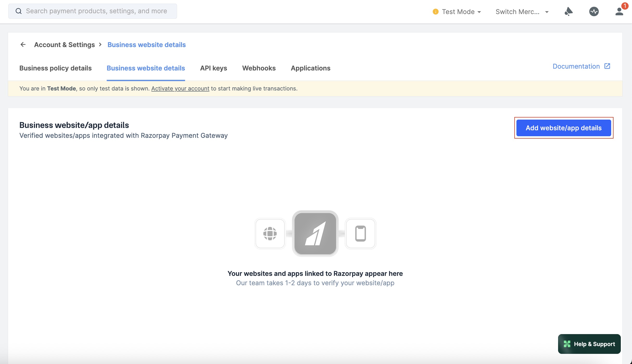
Task: Expand the Switch Merchant dropdown
Action: coord(522,12)
